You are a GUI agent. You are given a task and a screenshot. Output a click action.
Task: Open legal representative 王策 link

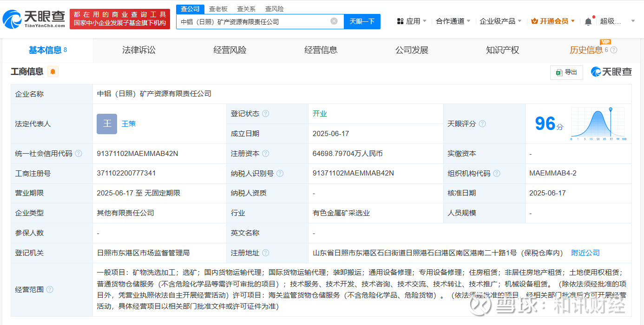pos(129,124)
